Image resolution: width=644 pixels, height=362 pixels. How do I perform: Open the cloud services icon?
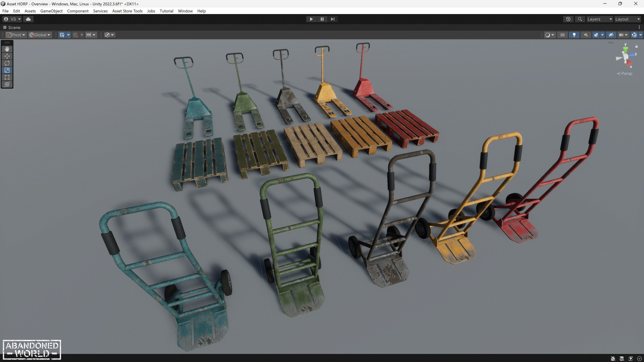tap(28, 19)
